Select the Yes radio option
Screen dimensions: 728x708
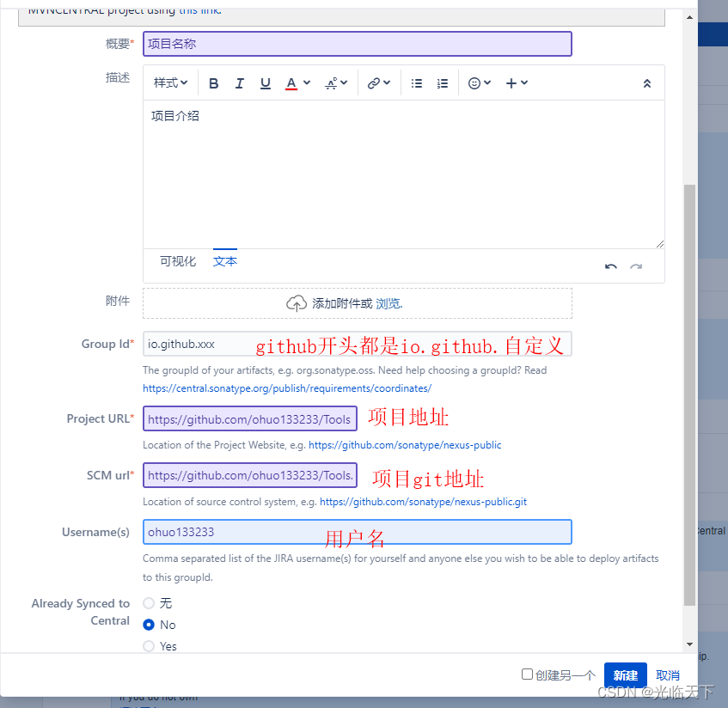(x=149, y=646)
